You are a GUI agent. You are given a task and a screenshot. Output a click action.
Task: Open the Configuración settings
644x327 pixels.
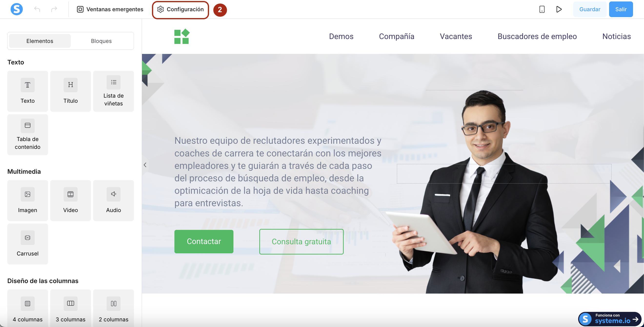[x=180, y=10]
